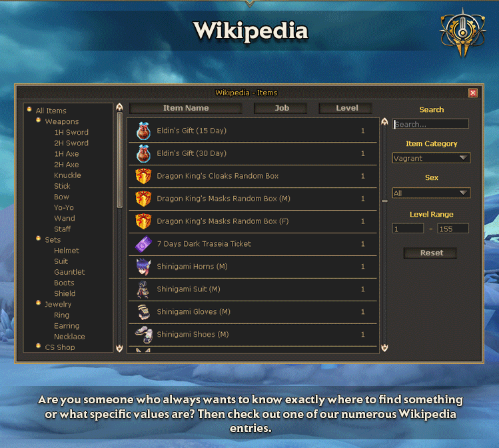Select 2H Sword in category tree

(x=71, y=143)
